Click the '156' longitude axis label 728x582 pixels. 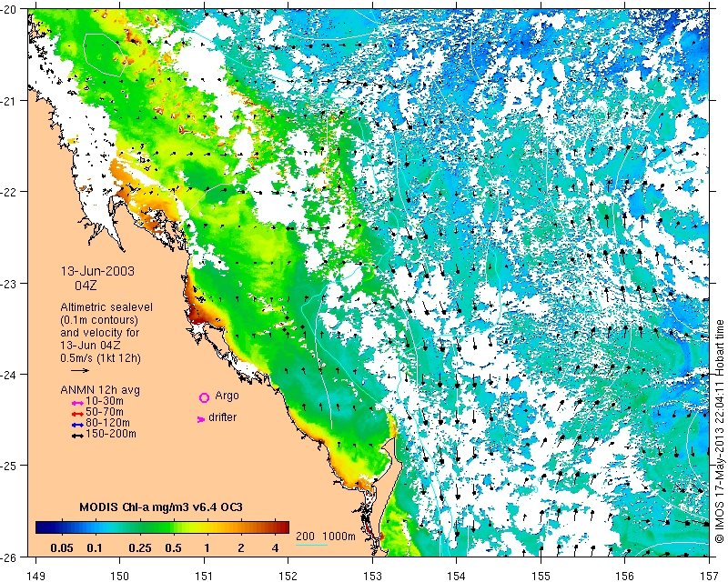(x=625, y=576)
